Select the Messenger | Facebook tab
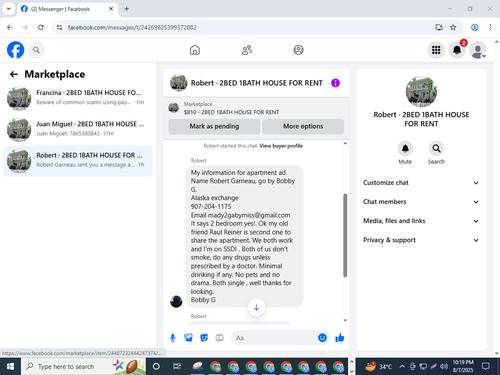Viewport: 500px width, 375px height. 67,9
